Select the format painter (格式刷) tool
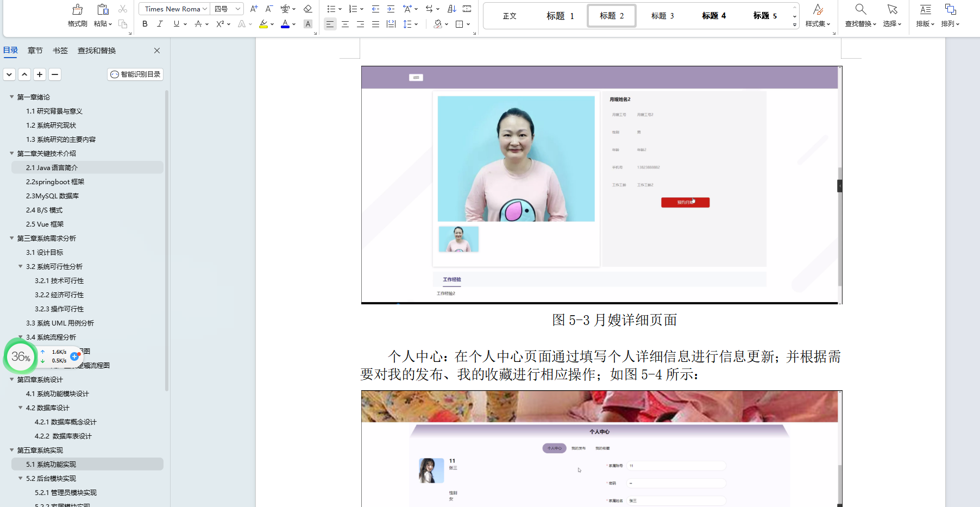Viewport: 980px width, 507px height. coord(77,15)
